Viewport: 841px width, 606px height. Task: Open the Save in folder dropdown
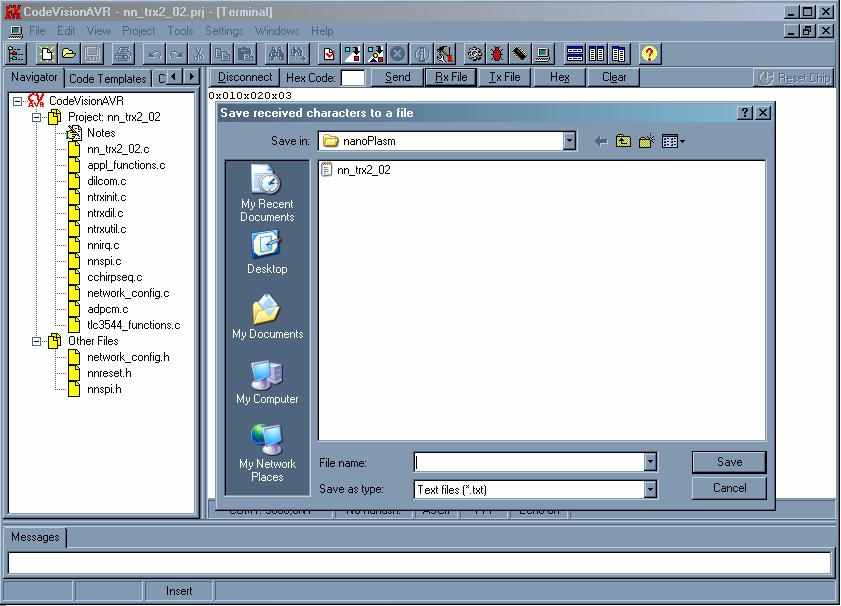(569, 141)
